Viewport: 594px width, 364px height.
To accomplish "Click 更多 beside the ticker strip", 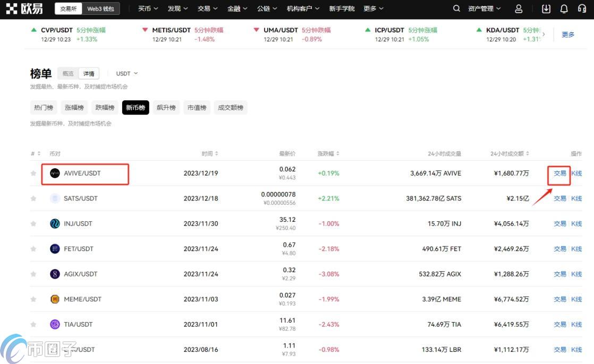I will (568, 34).
